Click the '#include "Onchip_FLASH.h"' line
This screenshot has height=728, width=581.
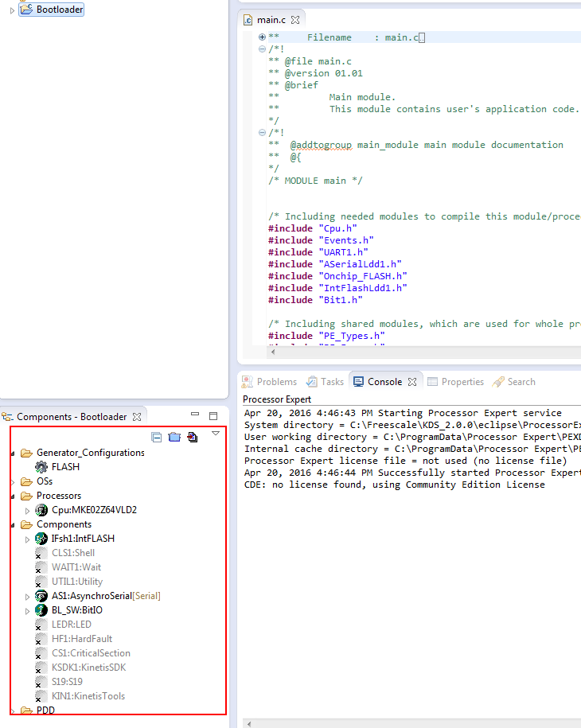pyautogui.click(x=337, y=276)
